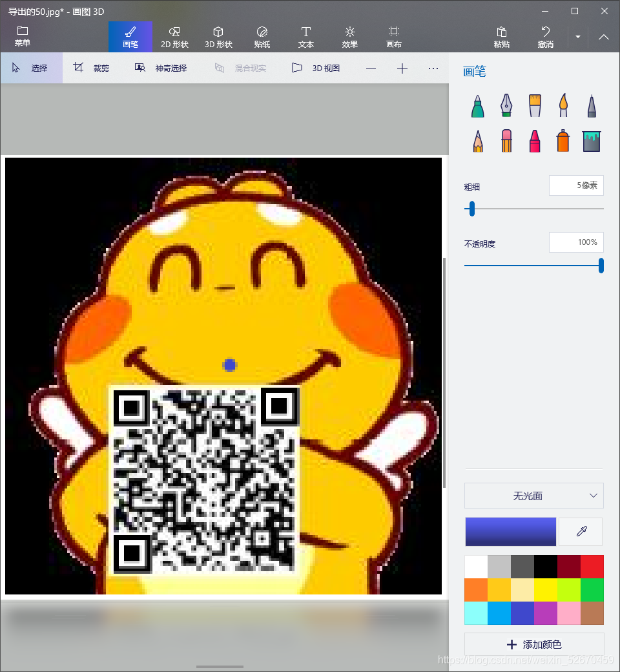The height and width of the screenshot is (672, 620).
Task: Click the 添加颜色 add color button
Action: click(534, 644)
